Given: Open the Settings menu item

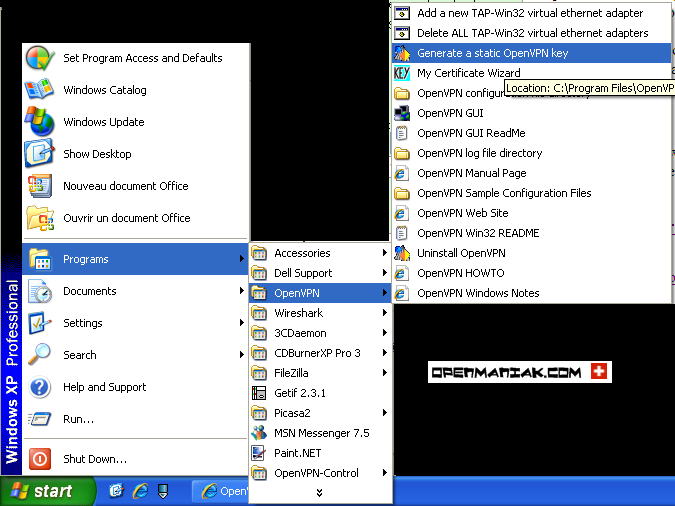Looking at the screenshot, I should click(136, 323).
